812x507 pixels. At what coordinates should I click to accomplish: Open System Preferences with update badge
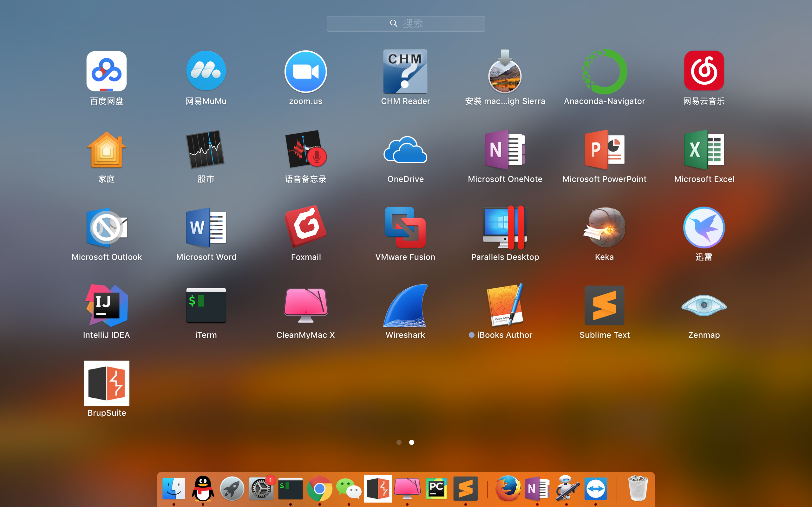(261, 489)
